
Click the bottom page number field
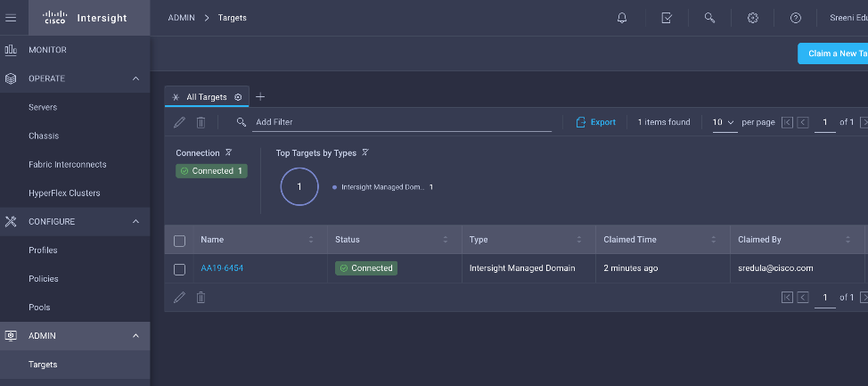pos(825,298)
